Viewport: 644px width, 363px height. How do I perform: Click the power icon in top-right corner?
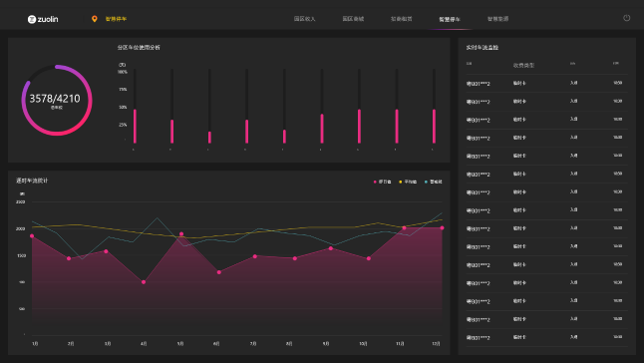tap(626, 18)
